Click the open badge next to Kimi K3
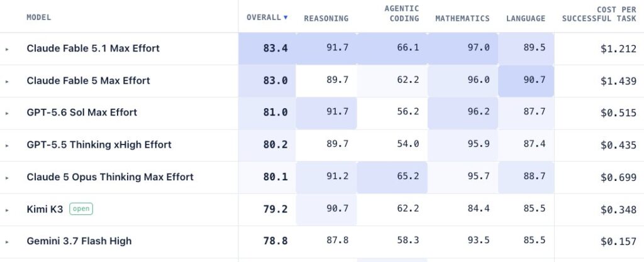644x262 pixels. click(x=81, y=209)
